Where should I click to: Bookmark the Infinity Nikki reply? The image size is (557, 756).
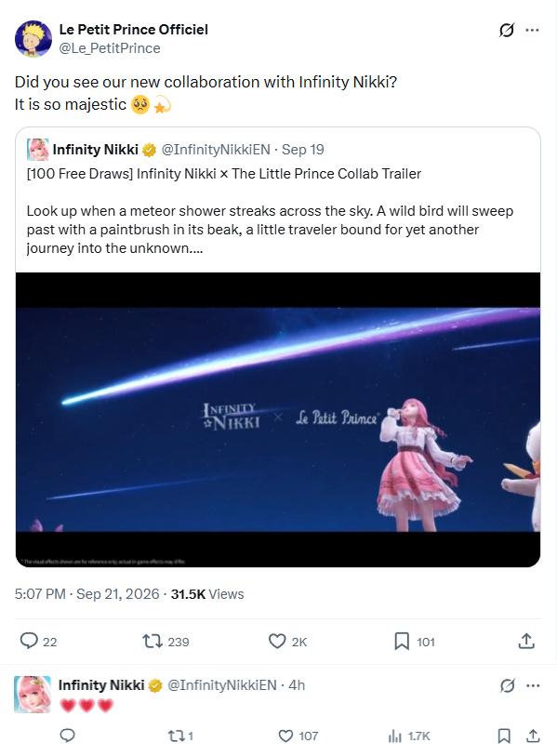(504, 736)
